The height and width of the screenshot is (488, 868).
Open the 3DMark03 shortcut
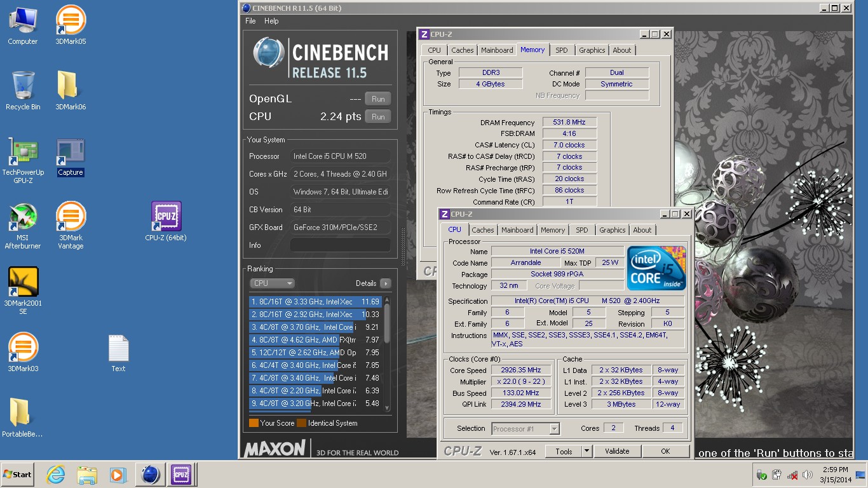(23, 353)
